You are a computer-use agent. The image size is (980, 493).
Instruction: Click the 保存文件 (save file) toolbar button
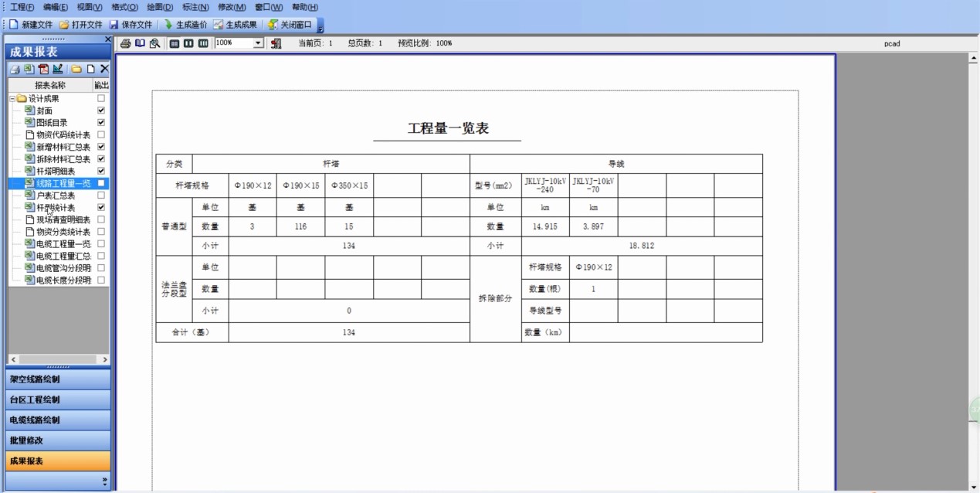[x=131, y=25]
